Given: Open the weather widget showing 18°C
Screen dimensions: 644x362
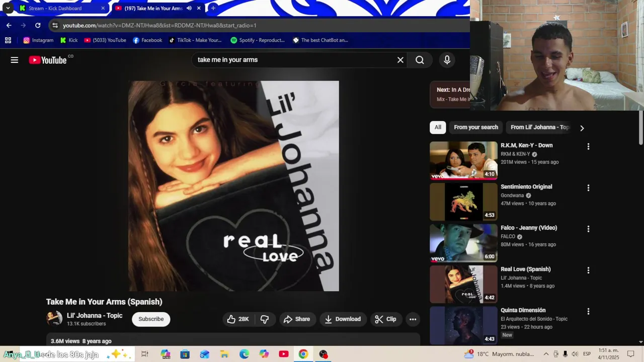Looking at the screenshot, I should (x=499, y=354).
